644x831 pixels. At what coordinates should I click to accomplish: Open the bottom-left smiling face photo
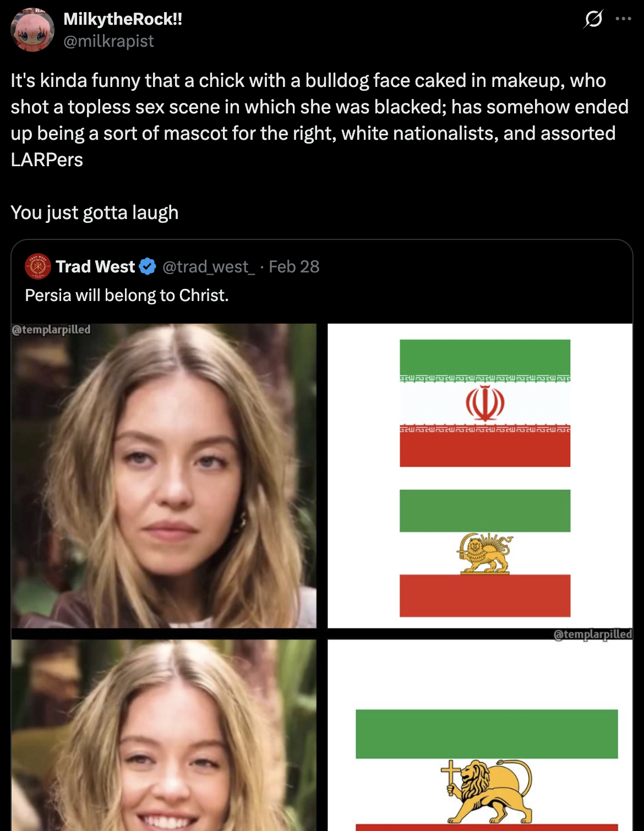(164, 735)
